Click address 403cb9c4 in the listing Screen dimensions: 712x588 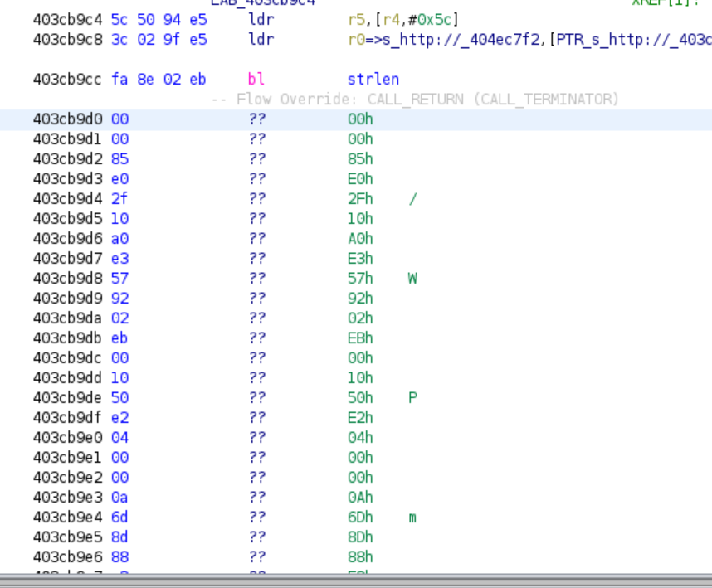coord(68,20)
